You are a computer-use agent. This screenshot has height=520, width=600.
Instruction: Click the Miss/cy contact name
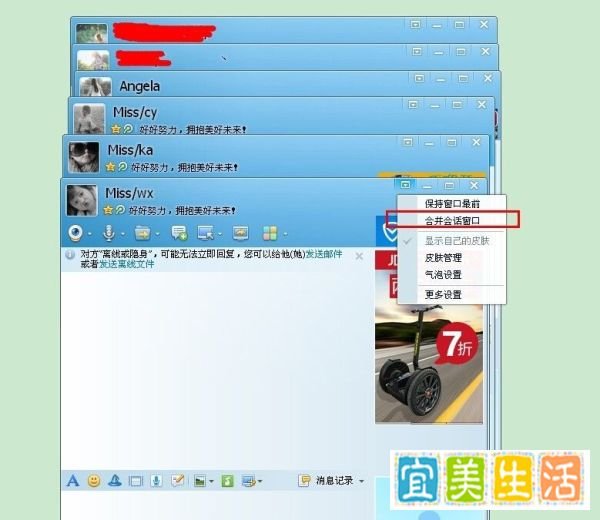click(135, 112)
